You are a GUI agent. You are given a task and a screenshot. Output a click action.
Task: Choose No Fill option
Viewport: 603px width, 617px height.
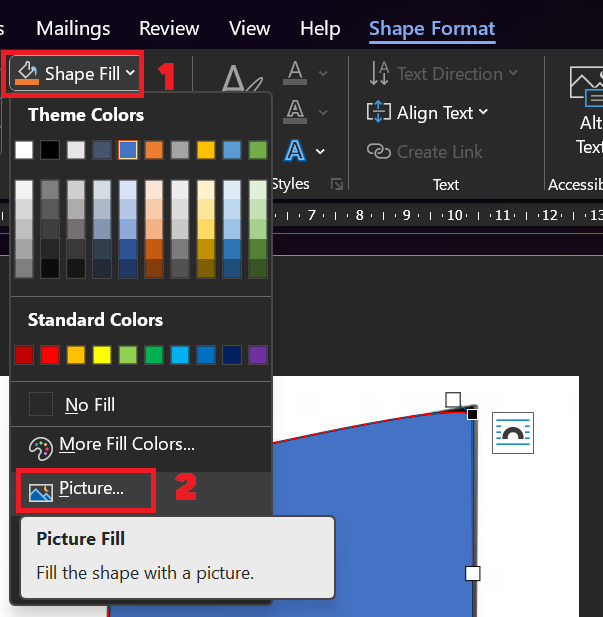click(90, 405)
